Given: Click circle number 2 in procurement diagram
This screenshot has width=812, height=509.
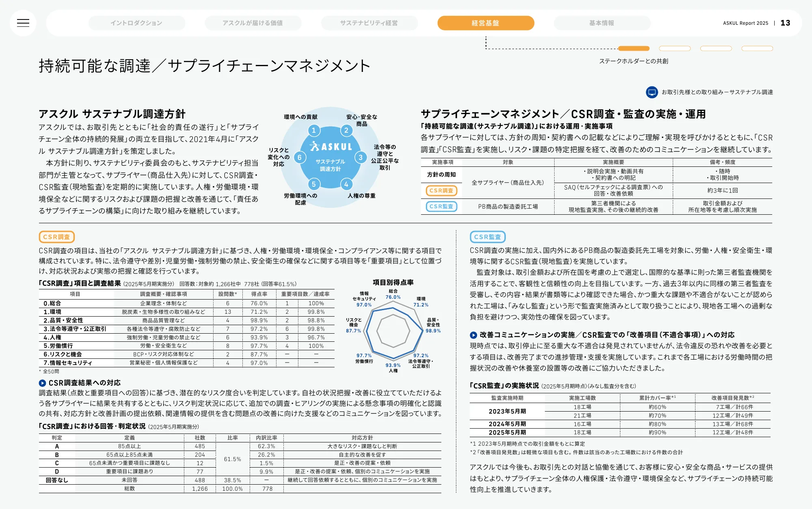Looking at the screenshot, I should [x=346, y=130].
